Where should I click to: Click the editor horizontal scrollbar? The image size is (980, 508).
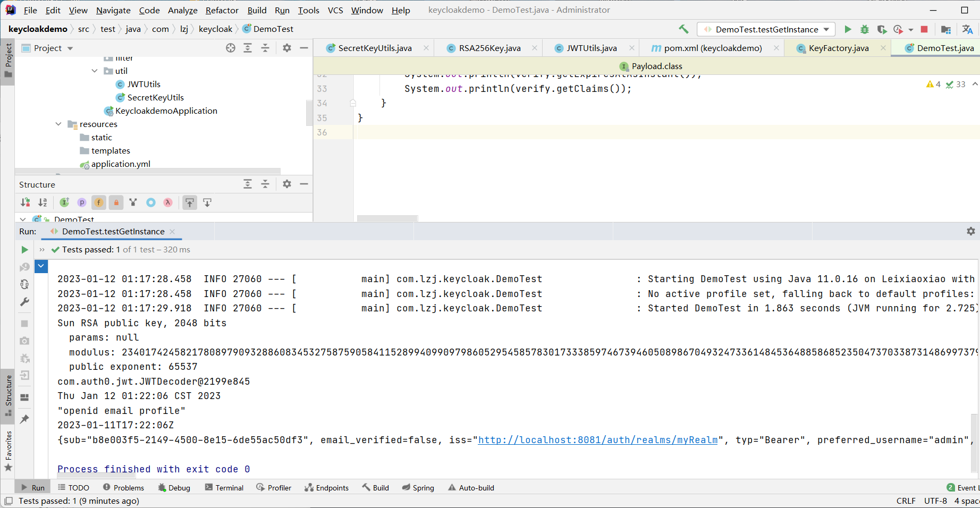pyautogui.click(x=387, y=218)
